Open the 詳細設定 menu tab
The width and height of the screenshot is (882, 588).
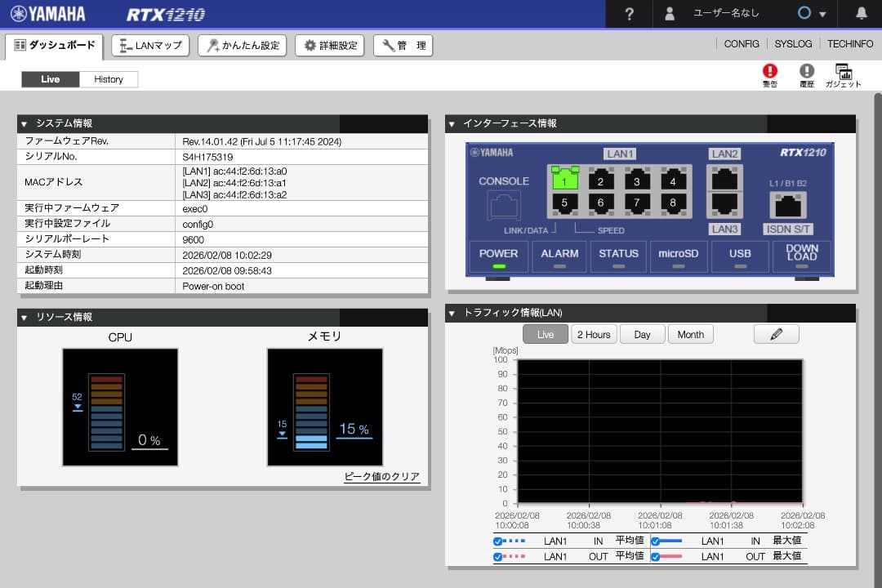329,45
